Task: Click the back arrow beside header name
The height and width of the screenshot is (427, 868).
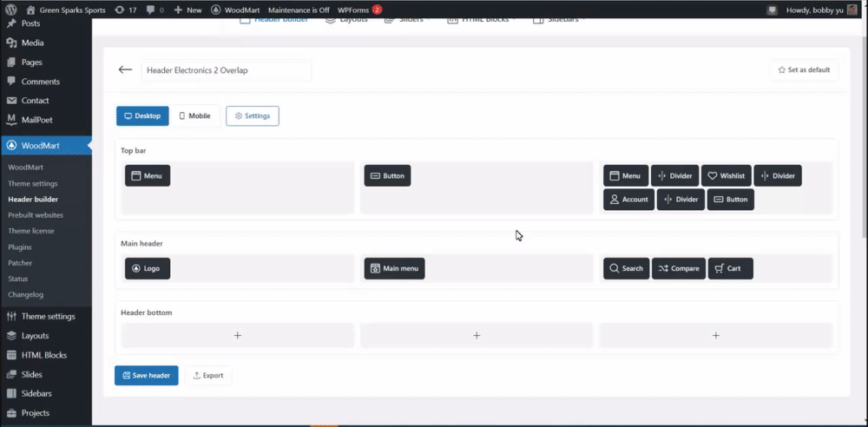Action: (x=125, y=69)
